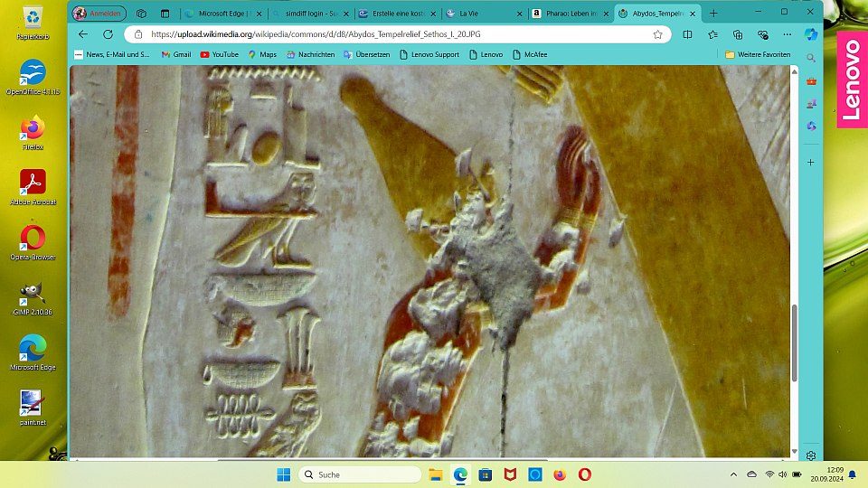Open the Favorites list icon
Viewport: 868px width, 488px height.
click(x=713, y=34)
